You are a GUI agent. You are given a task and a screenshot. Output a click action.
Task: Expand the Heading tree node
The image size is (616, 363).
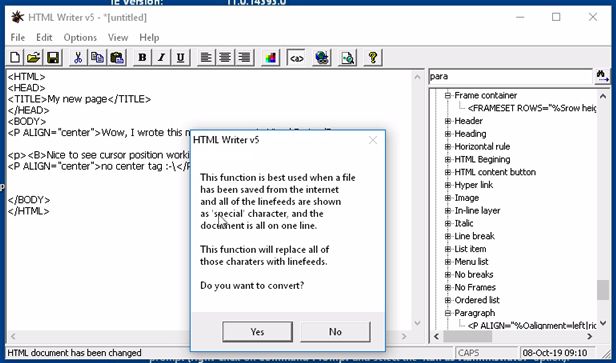(447, 134)
